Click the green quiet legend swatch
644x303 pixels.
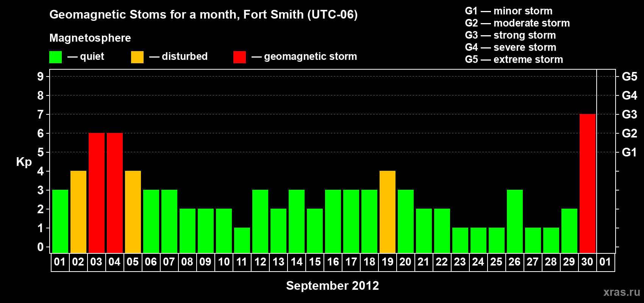[x=55, y=57]
